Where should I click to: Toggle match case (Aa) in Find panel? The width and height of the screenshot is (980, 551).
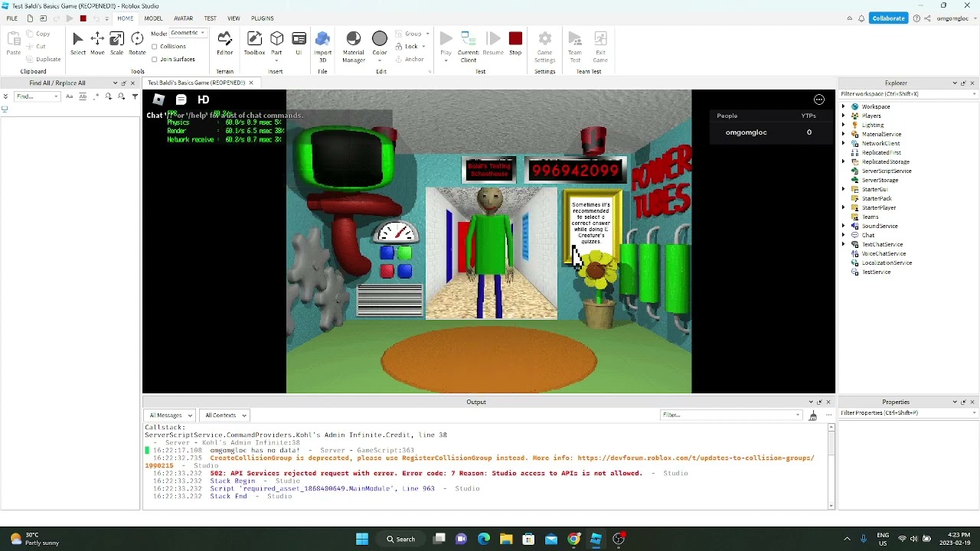point(69,96)
